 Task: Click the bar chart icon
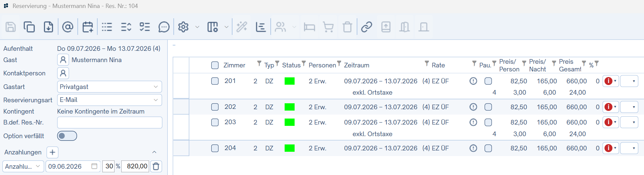point(261,27)
